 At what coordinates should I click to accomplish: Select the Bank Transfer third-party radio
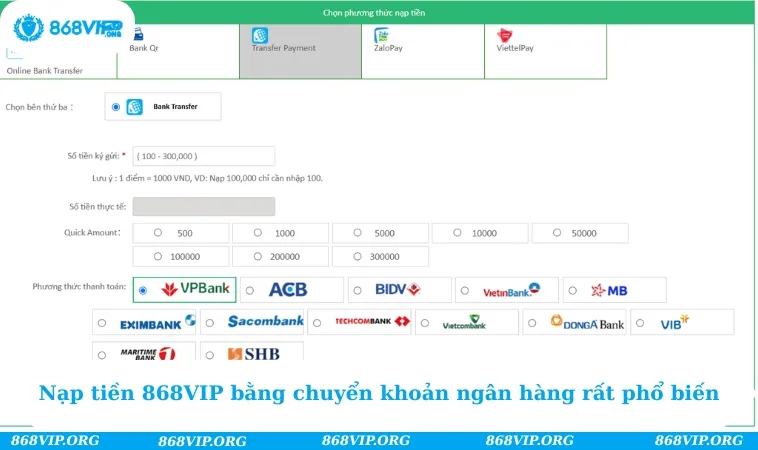tap(117, 107)
